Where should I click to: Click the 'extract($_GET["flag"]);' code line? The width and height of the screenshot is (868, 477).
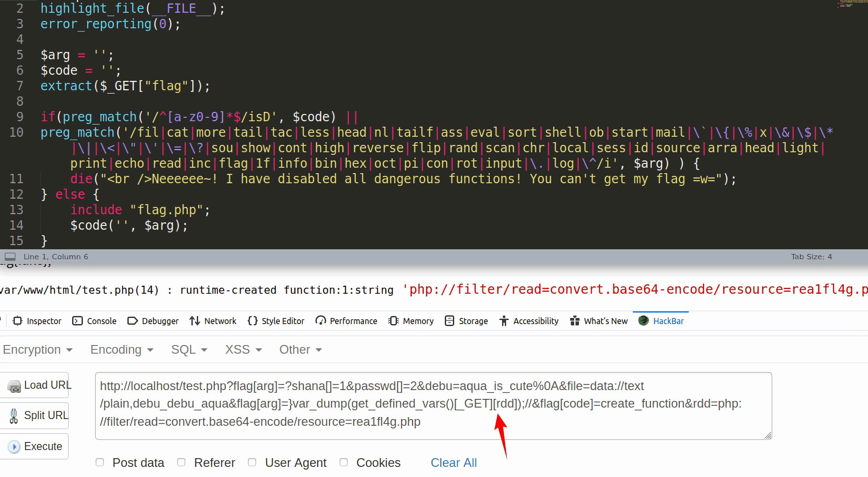tap(125, 86)
